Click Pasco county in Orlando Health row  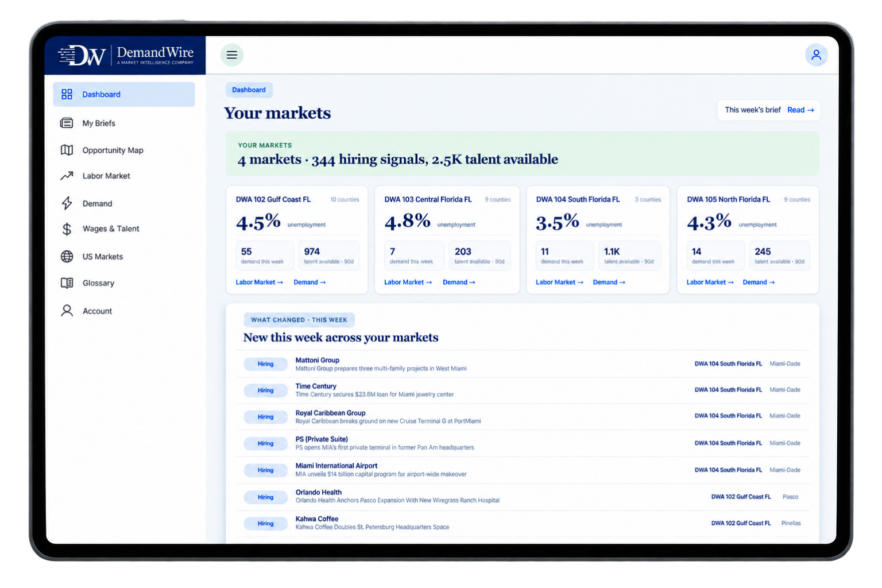[790, 497]
